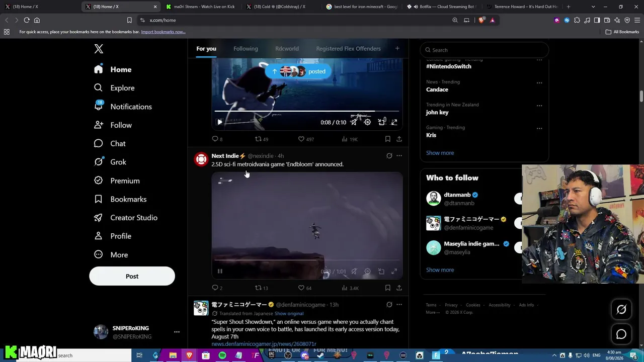
Task: Go to Home in the sidebar
Action: (113, 69)
